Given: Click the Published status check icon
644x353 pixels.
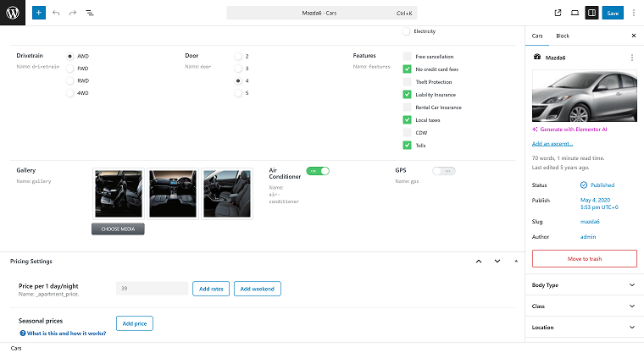Looking at the screenshot, I should [584, 185].
